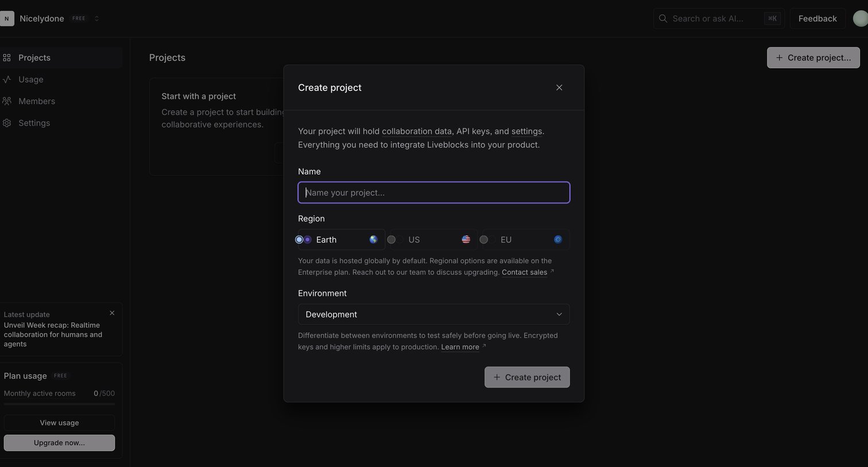Go to Usage in the sidebar
This screenshot has height=467, width=868.
61,79
